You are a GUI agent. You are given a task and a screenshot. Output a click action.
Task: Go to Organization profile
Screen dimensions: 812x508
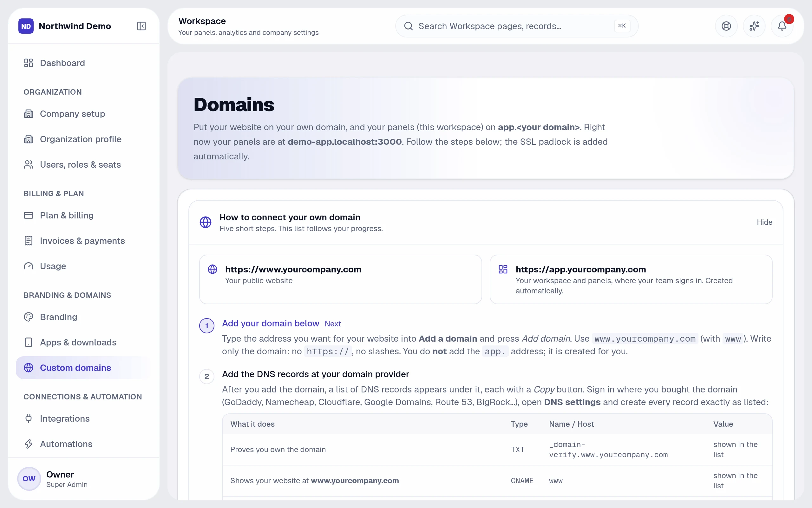83,139
